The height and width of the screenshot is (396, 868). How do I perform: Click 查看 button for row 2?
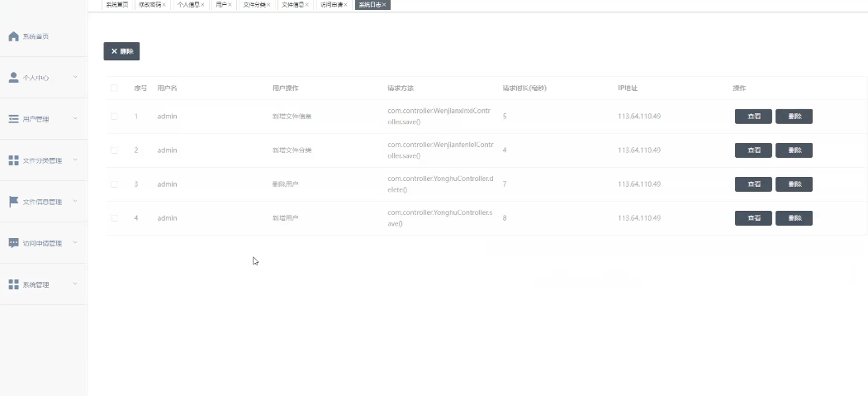click(753, 150)
